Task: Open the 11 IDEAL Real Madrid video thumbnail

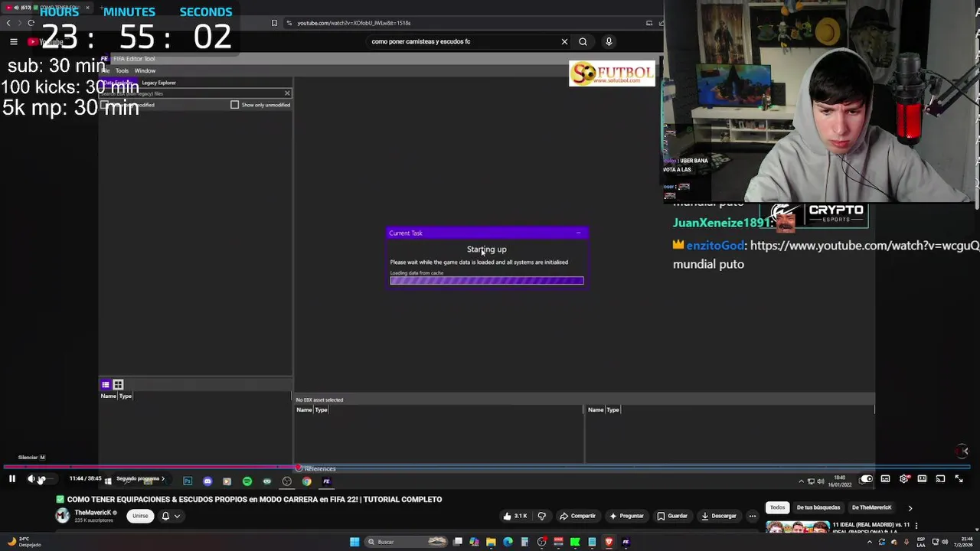Action: [x=797, y=527]
